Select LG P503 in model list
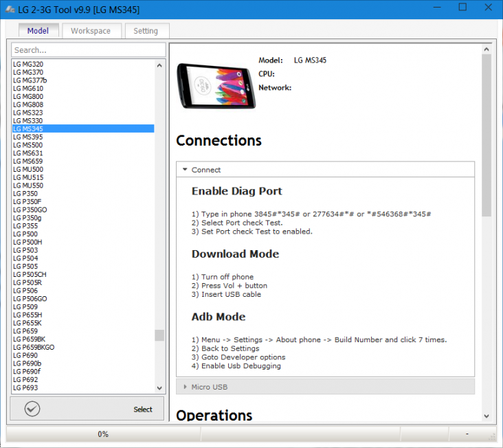 83,250
